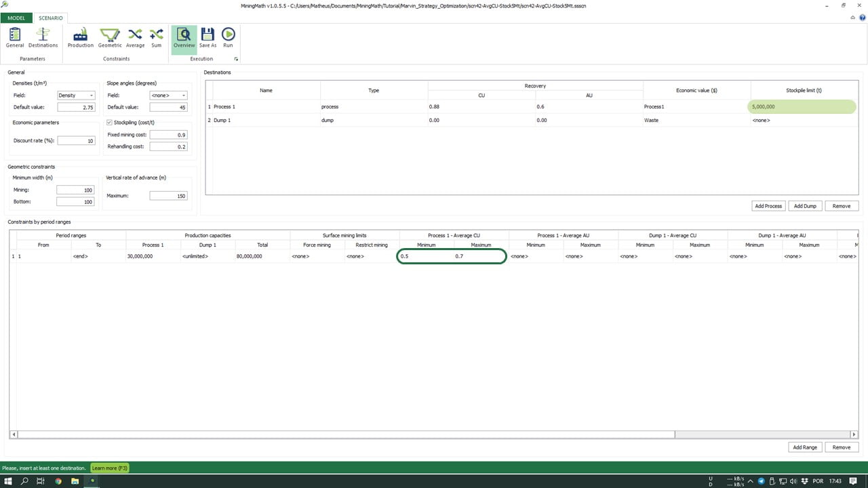Switch to the MODEL tab
This screenshot has width=868, height=488.
[16, 18]
